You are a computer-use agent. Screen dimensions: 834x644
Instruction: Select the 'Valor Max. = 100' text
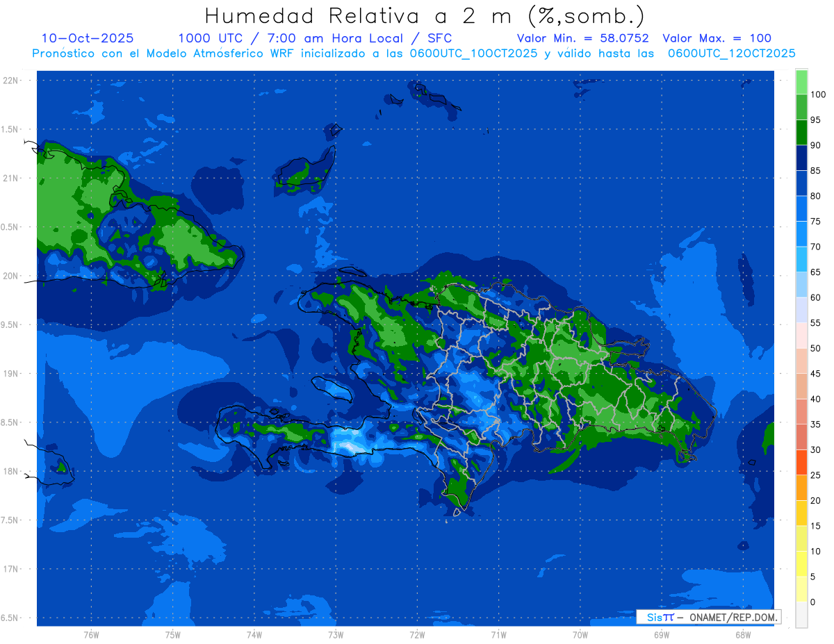coord(717,38)
